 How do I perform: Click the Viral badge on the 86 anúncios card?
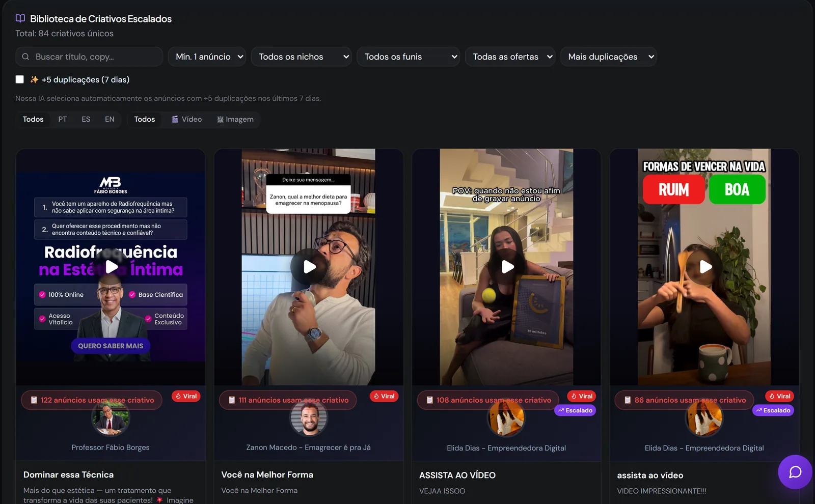click(780, 396)
